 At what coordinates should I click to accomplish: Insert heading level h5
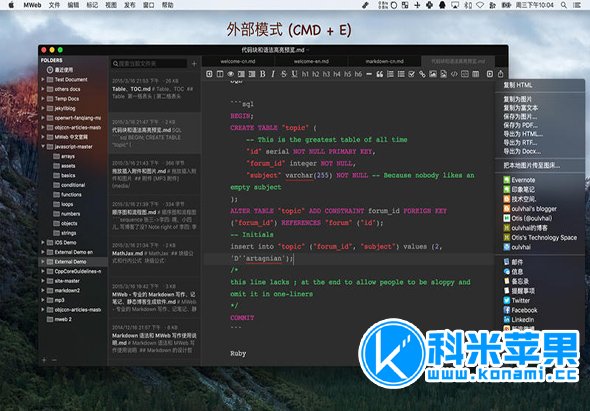tap(347, 74)
